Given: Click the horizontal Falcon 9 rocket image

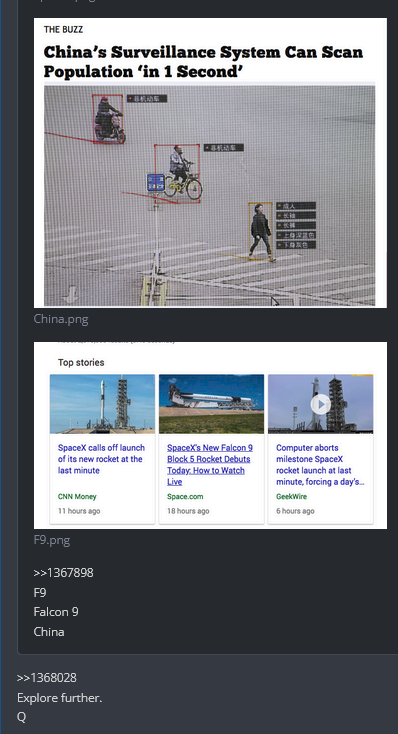Looking at the screenshot, I should point(211,404).
